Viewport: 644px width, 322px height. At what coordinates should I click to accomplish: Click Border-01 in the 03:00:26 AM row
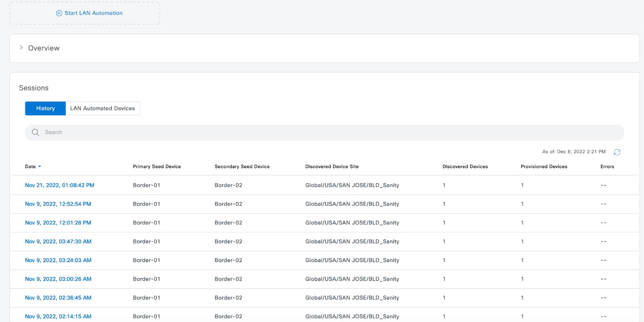coord(146,279)
